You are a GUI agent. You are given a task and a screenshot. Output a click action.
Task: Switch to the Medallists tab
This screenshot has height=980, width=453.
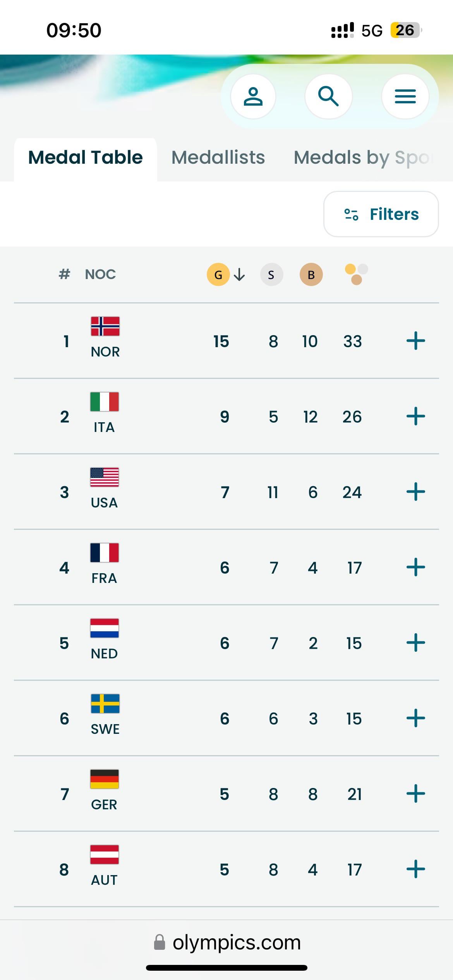(x=218, y=158)
